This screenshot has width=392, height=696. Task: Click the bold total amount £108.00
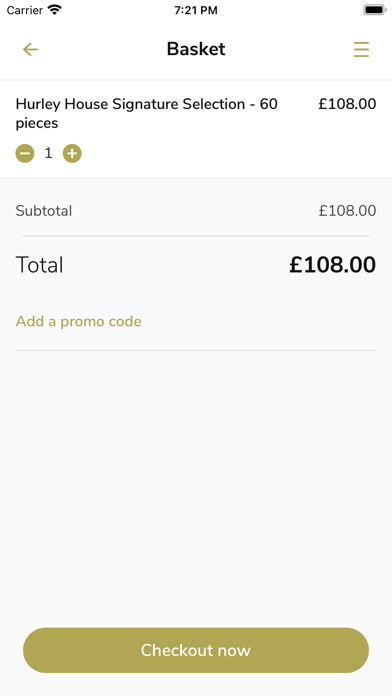pyautogui.click(x=333, y=265)
